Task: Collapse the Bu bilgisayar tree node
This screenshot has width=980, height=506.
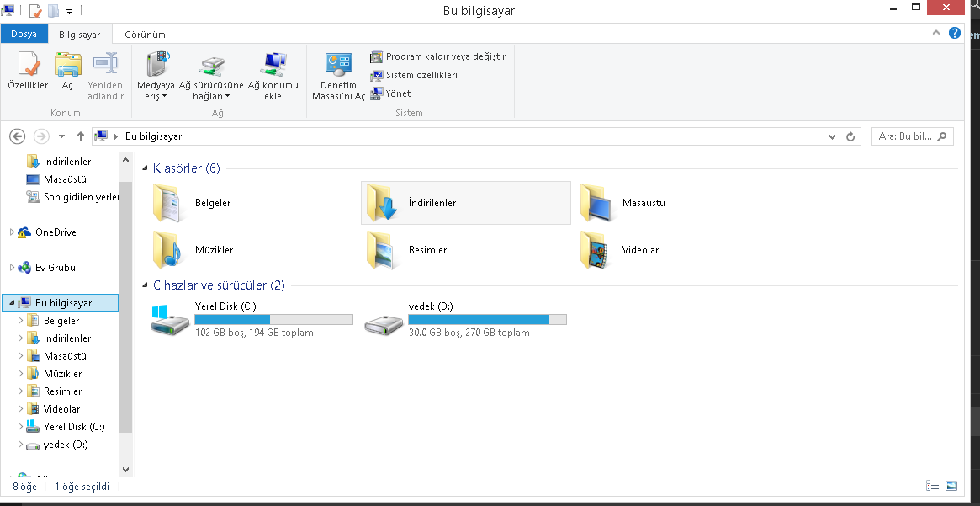Action: click(12, 303)
